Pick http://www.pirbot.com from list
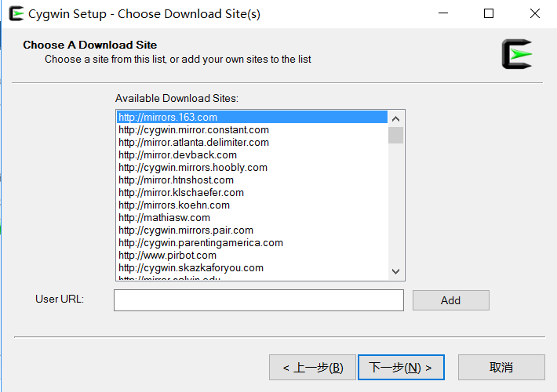The height and width of the screenshot is (392, 557). click(x=252, y=256)
